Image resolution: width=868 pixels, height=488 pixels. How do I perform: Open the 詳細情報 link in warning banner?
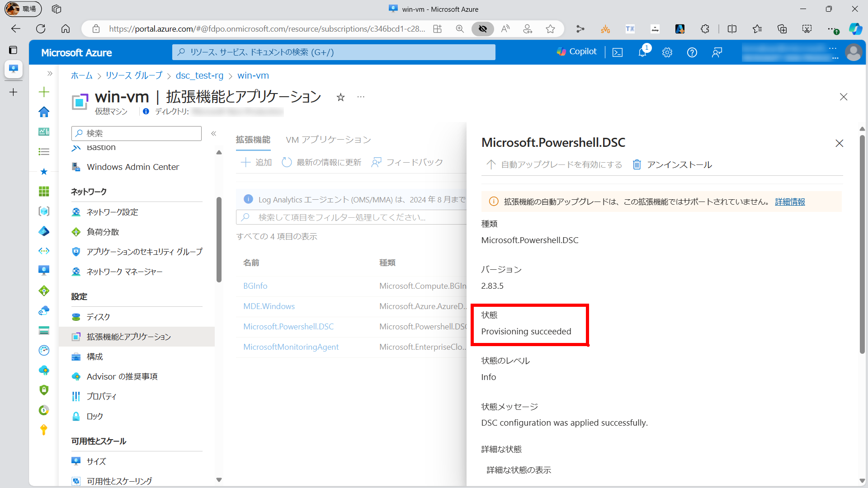pyautogui.click(x=790, y=202)
